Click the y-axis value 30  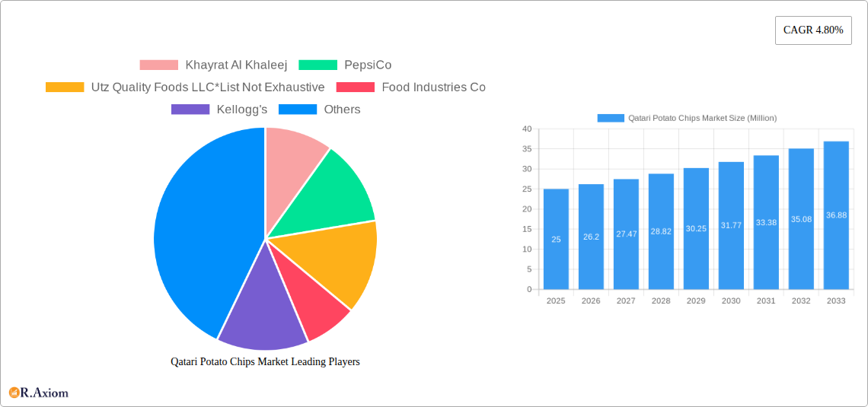click(x=527, y=169)
